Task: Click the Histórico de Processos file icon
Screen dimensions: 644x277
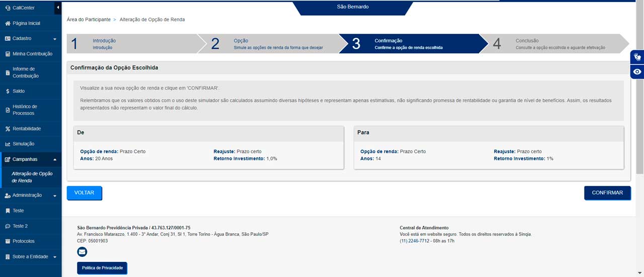Action: tap(8, 110)
